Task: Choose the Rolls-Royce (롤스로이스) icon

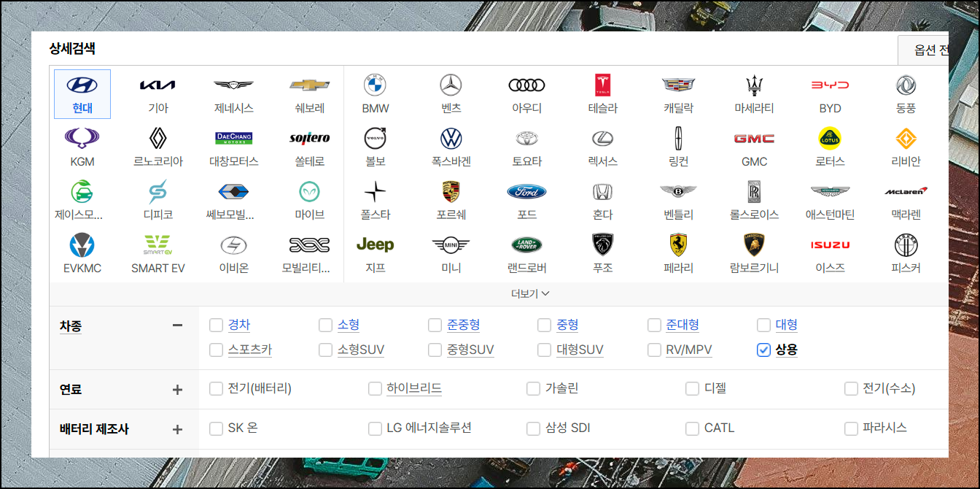Action: (754, 192)
